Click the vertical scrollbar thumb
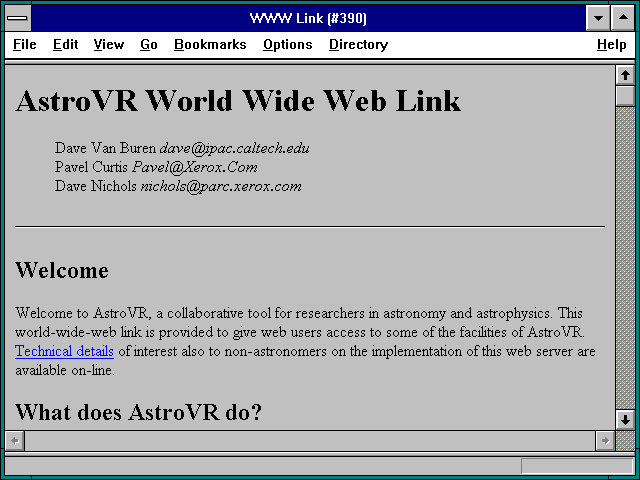The height and width of the screenshot is (480, 640). [625, 96]
